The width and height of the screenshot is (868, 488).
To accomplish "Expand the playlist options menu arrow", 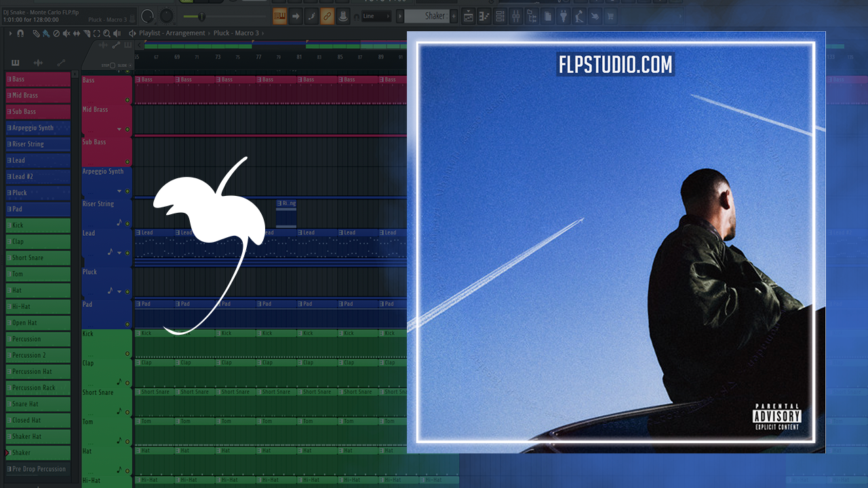I will [9, 33].
